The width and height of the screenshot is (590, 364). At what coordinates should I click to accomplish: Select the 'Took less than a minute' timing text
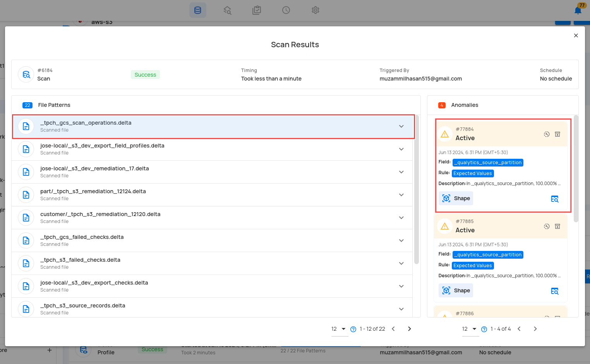tap(271, 79)
